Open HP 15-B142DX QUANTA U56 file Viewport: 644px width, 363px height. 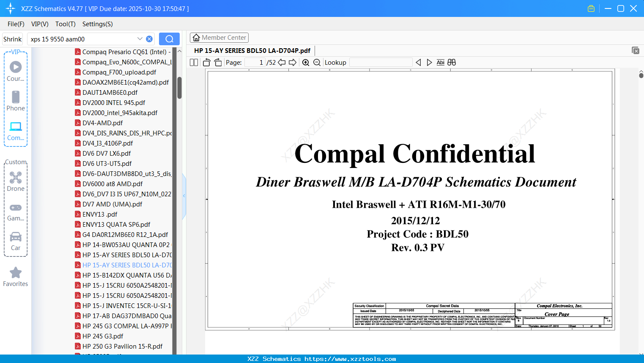123,275
